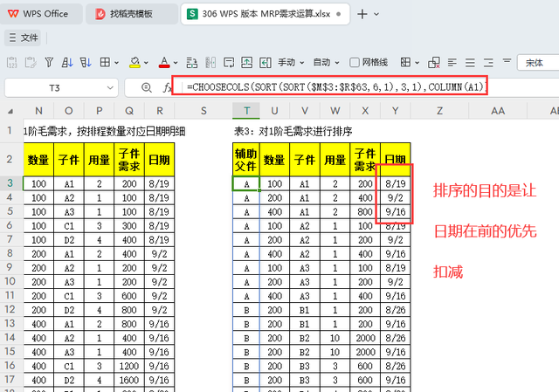Viewport: 559px width, 392px height.
Task: Click the 日期 header in column R
Action: click(159, 160)
